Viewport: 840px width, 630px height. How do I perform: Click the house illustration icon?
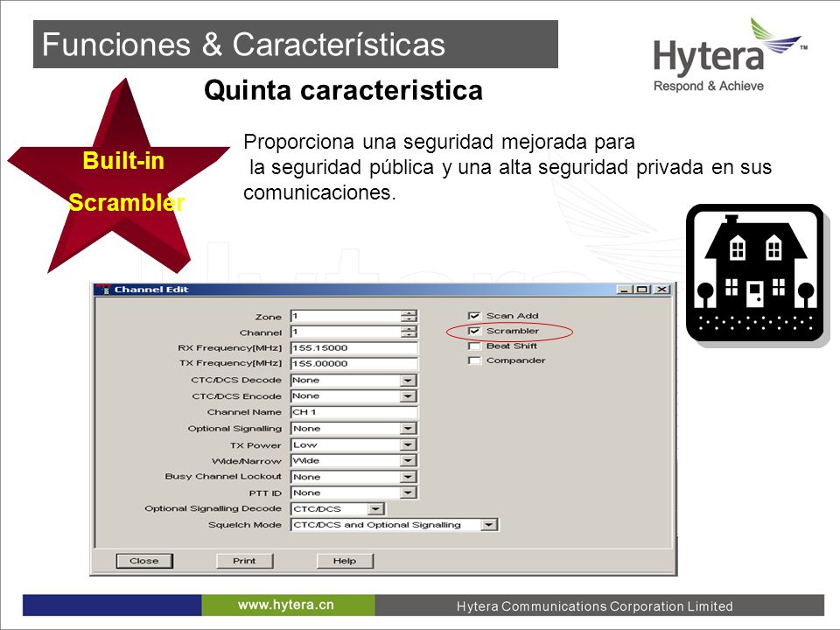[x=755, y=273]
